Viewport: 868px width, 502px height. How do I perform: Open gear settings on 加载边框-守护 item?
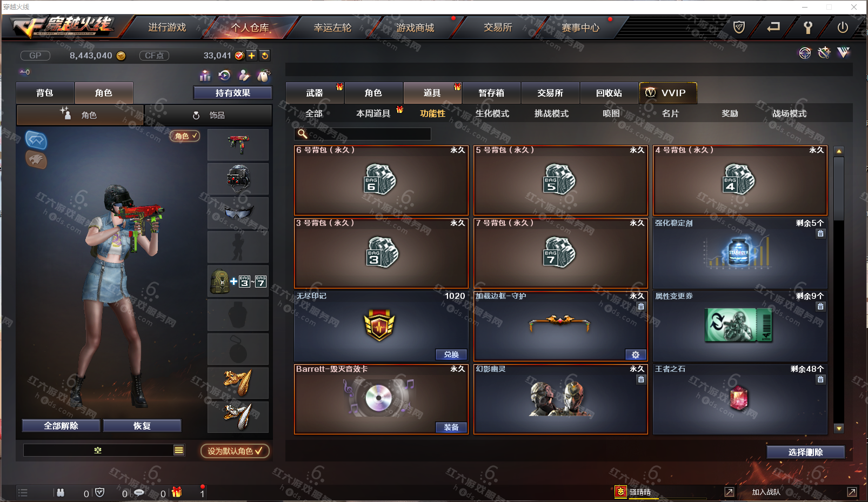point(636,354)
